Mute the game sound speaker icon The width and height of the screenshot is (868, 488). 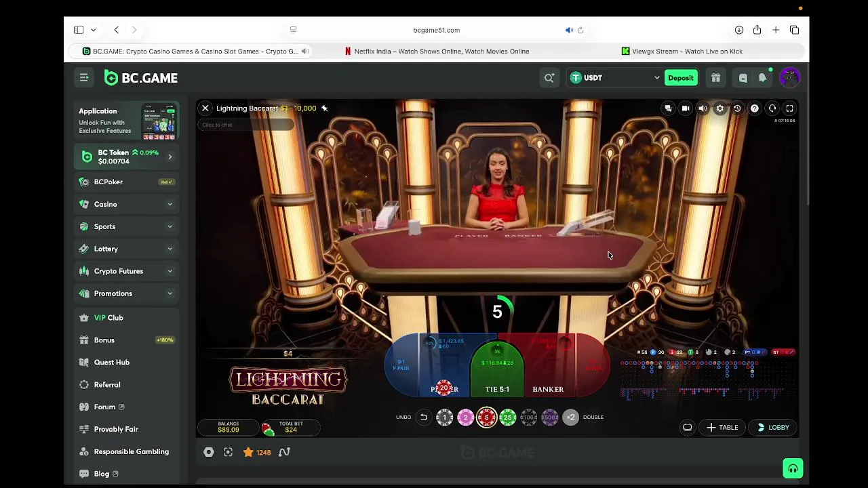coord(703,108)
